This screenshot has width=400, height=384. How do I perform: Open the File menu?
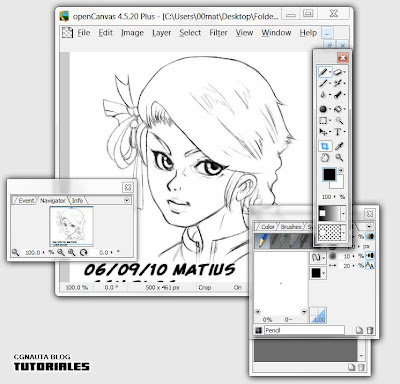pos(84,33)
